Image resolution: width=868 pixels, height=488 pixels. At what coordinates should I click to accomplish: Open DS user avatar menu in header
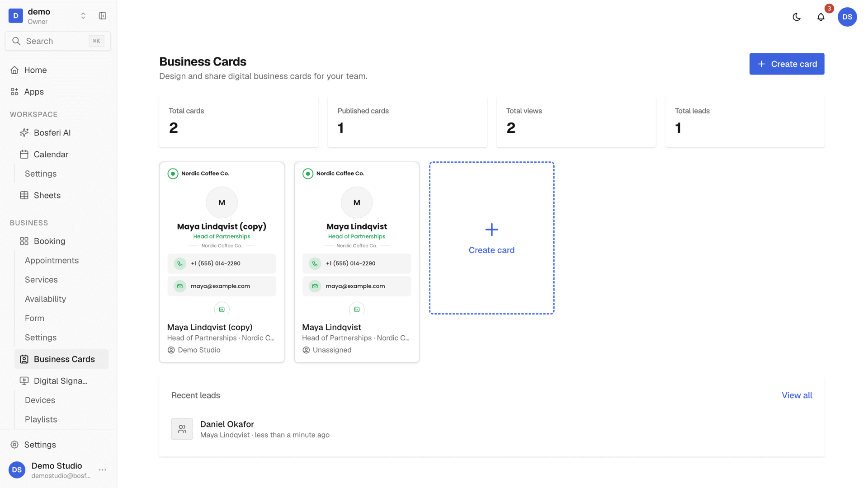[x=847, y=17]
